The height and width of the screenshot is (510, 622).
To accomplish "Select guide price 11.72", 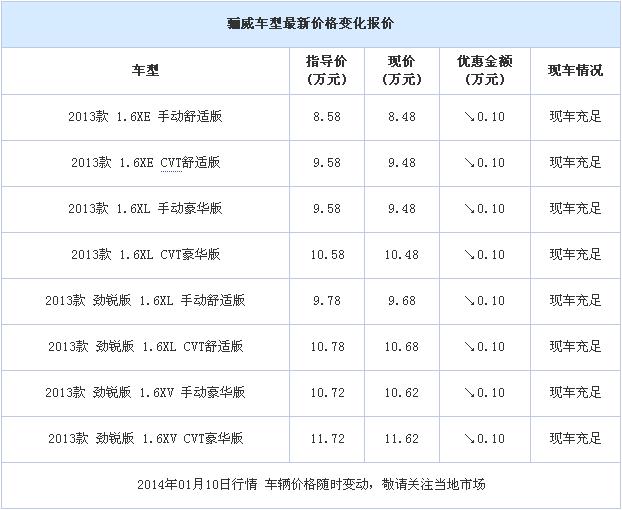I will pos(327,439).
